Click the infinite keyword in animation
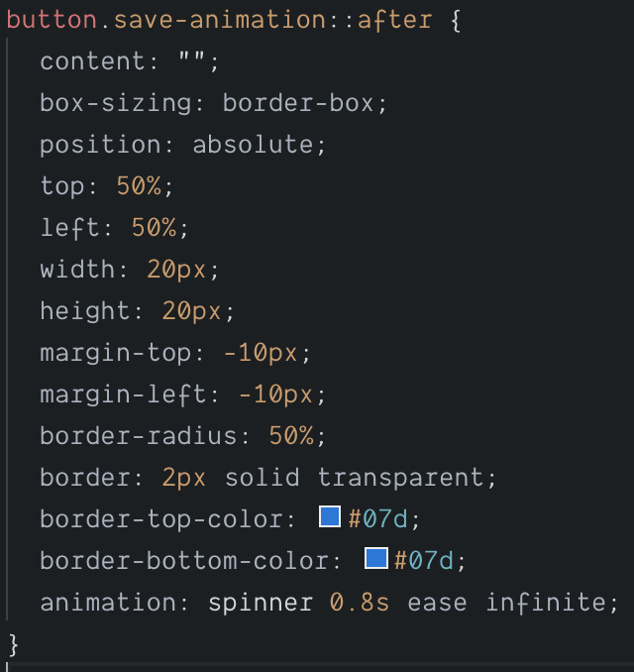Image resolution: width=634 pixels, height=672 pixels. [x=546, y=603]
